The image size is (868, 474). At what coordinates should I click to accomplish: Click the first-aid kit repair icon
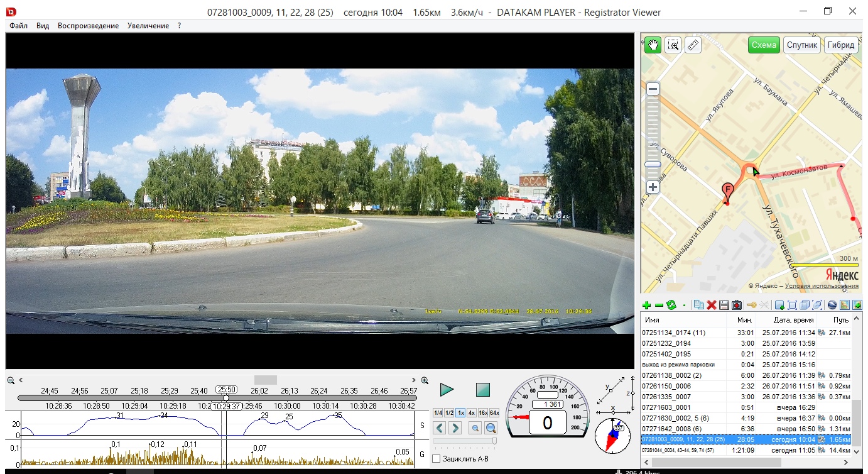point(737,305)
